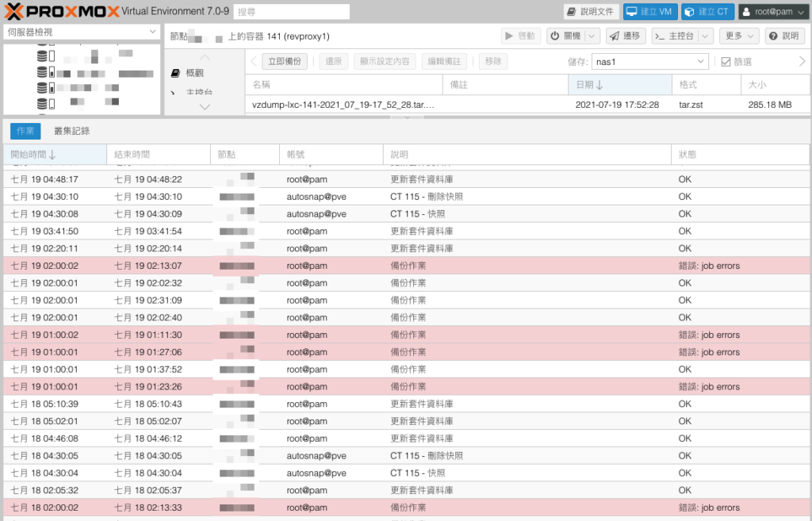Screen dimensions: 812x521
Task: Select failed backup task started 19 02:00:02
Action: pos(406,266)
